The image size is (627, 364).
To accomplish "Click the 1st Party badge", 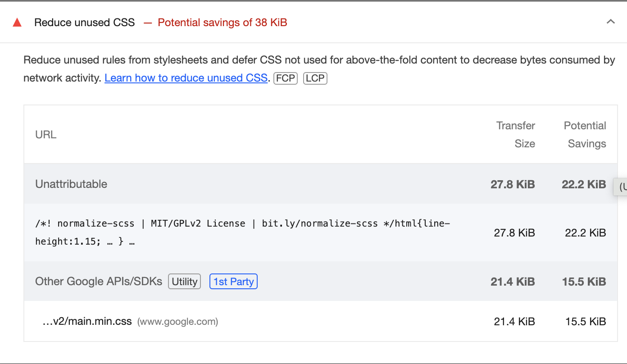I will click(x=233, y=282).
